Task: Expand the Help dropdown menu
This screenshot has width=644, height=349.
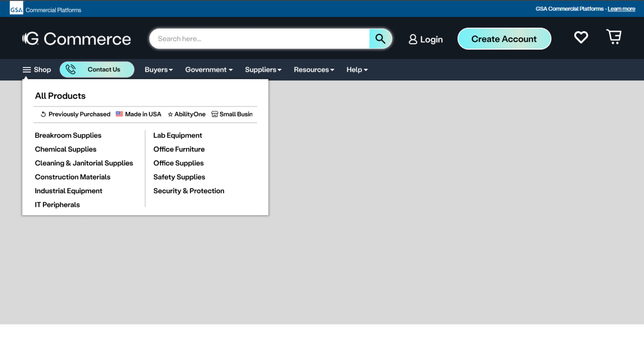Action: click(357, 70)
